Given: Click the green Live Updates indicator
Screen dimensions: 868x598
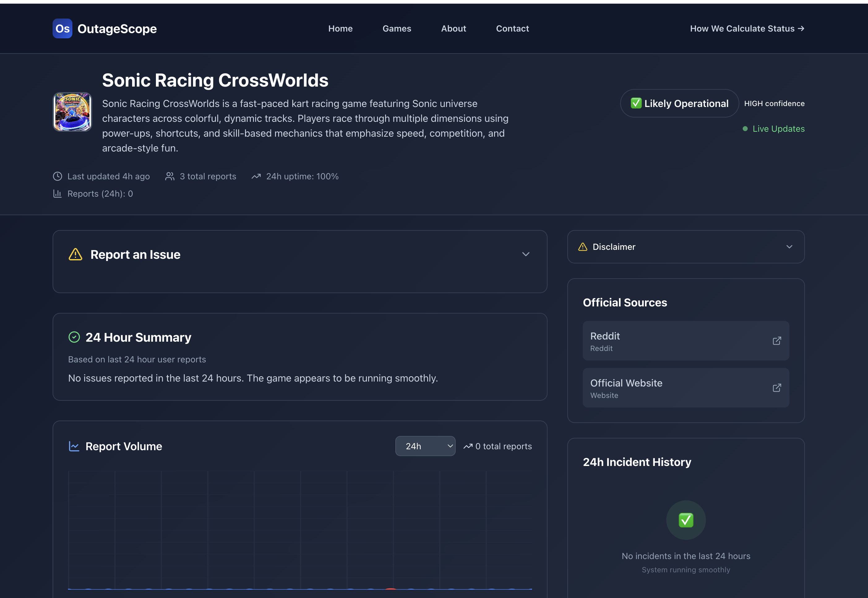Looking at the screenshot, I should click(774, 129).
